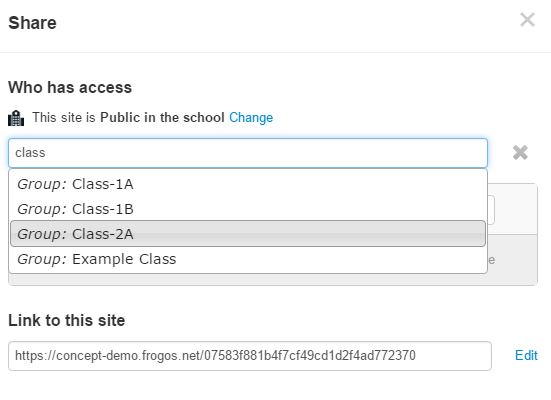Click the site URL link field
This screenshot has height=400, width=551.
[250, 356]
